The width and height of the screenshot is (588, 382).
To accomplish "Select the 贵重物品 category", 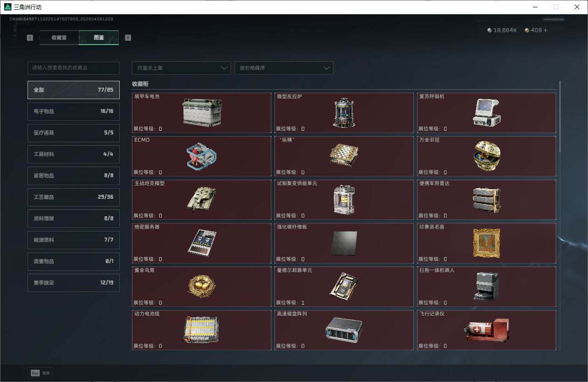I will [x=73, y=261].
